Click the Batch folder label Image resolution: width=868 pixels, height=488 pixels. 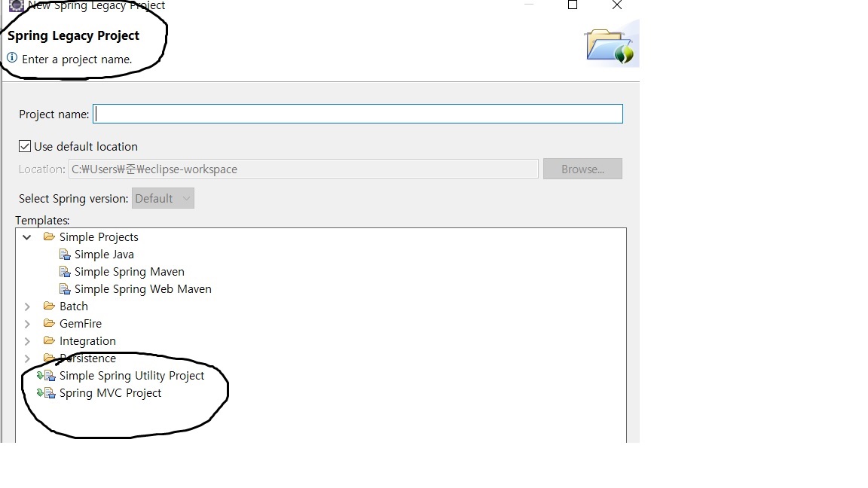(x=74, y=307)
